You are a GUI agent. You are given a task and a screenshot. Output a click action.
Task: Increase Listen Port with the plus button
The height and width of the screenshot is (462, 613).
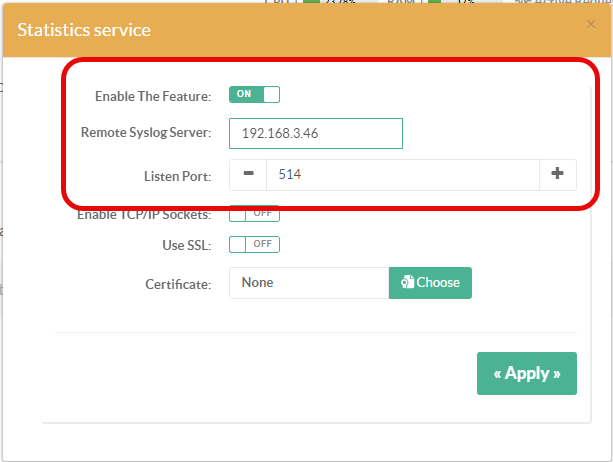(558, 174)
